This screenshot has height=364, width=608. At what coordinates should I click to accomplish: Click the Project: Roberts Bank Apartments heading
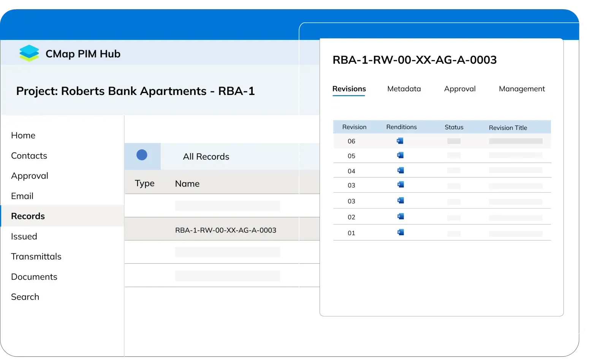[x=135, y=91]
